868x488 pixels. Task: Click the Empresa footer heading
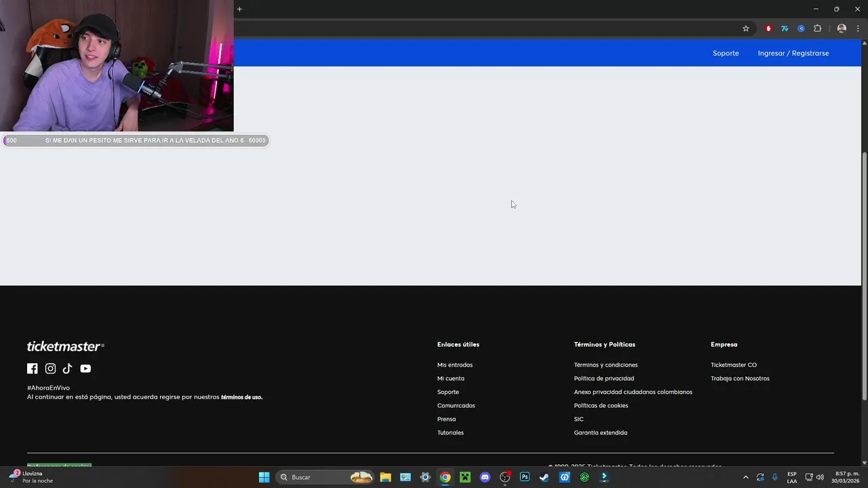pyautogui.click(x=724, y=344)
